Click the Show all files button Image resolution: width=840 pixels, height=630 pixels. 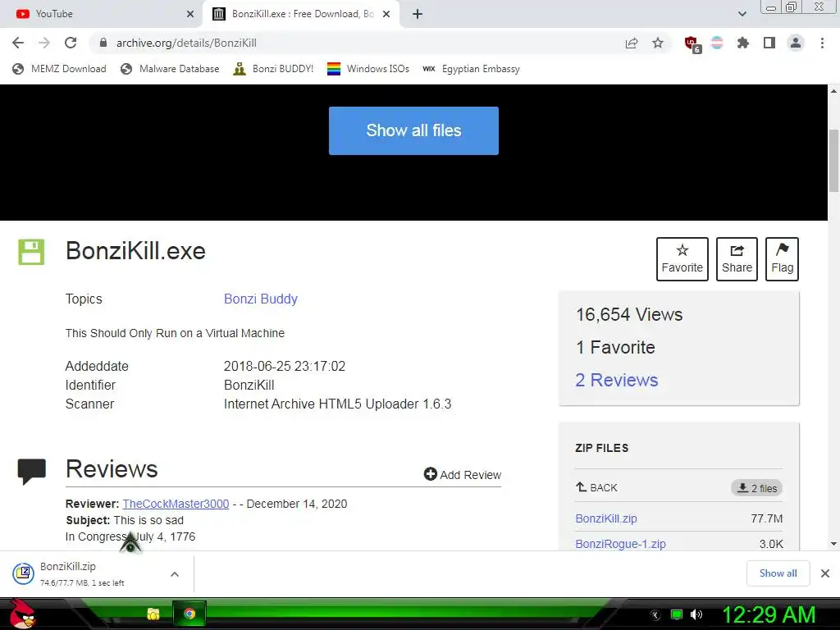(x=413, y=130)
